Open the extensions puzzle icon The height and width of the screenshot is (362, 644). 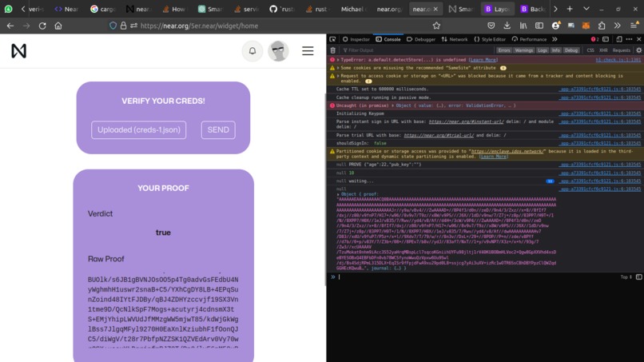pyautogui.click(x=602, y=26)
